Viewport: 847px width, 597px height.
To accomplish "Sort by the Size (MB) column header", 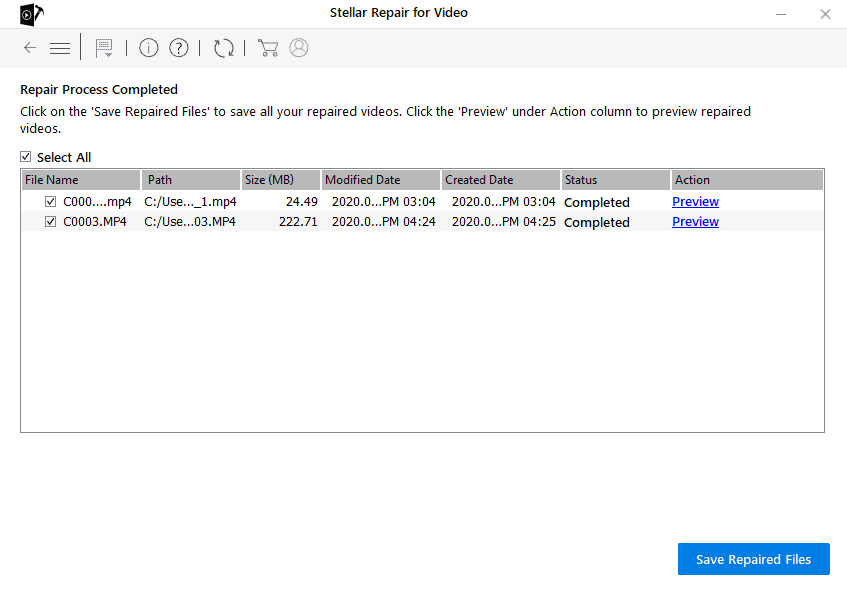I will click(280, 180).
